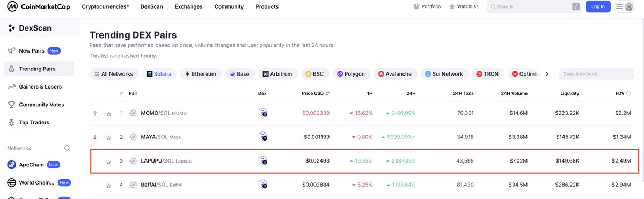Click the Gainers & Losers chart icon
The height and width of the screenshot is (199, 644).
click(x=12, y=86)
